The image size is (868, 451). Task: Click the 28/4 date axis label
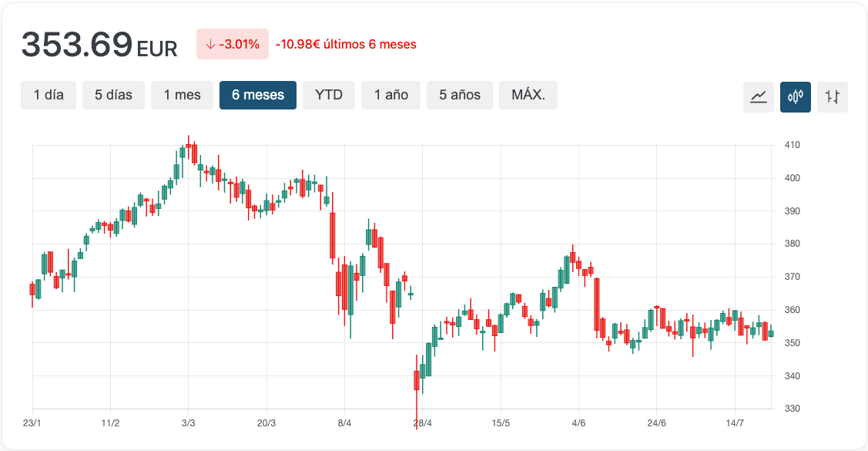pos(423,423)
